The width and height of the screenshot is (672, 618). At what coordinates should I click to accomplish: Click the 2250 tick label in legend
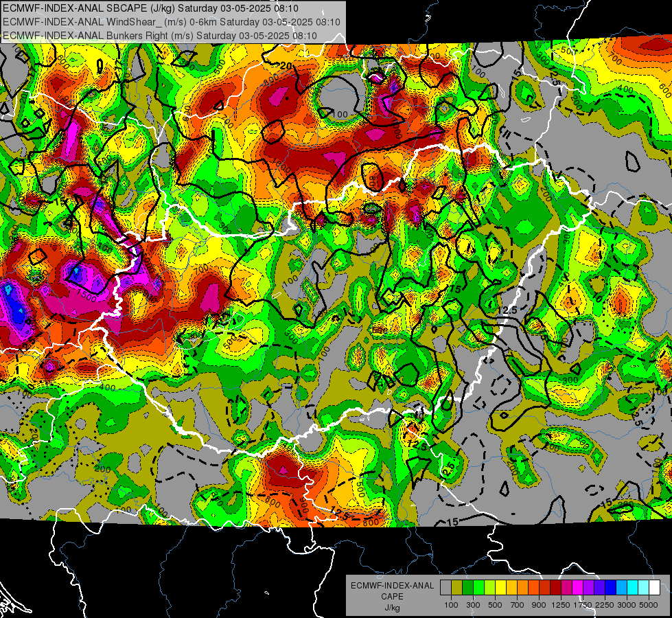(x=604, y=605)
